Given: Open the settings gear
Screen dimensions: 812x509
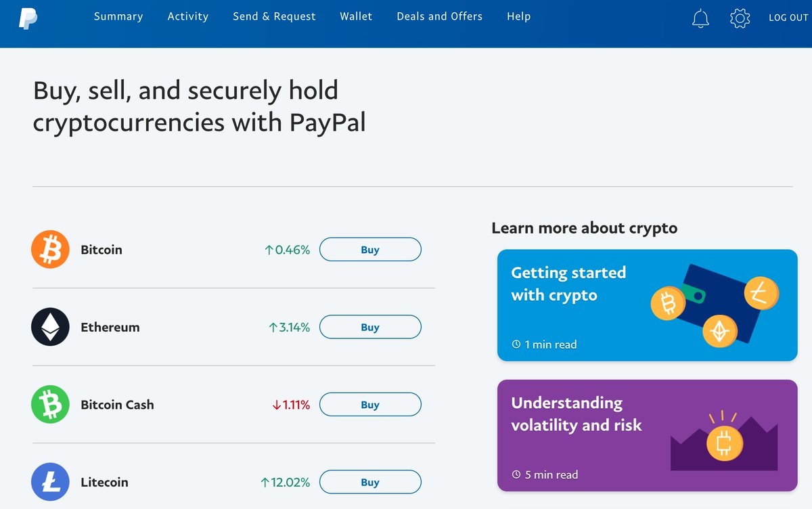Looking at the screenshot, I should (740, 18).
